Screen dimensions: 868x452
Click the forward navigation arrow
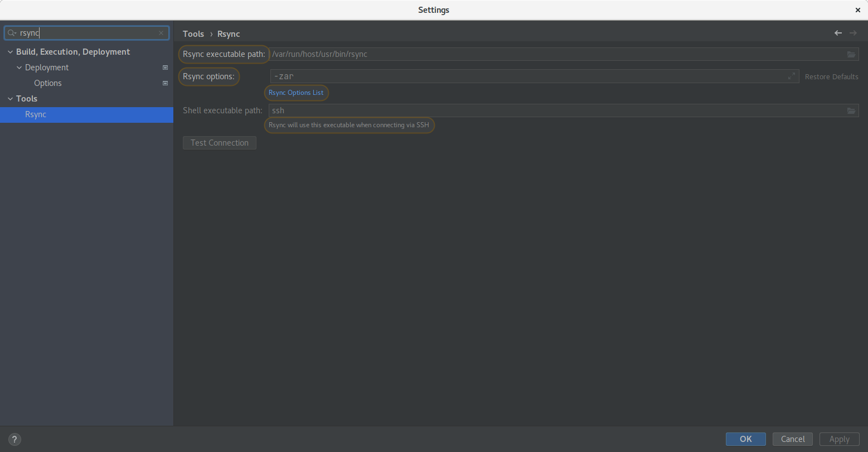(853, 33)
